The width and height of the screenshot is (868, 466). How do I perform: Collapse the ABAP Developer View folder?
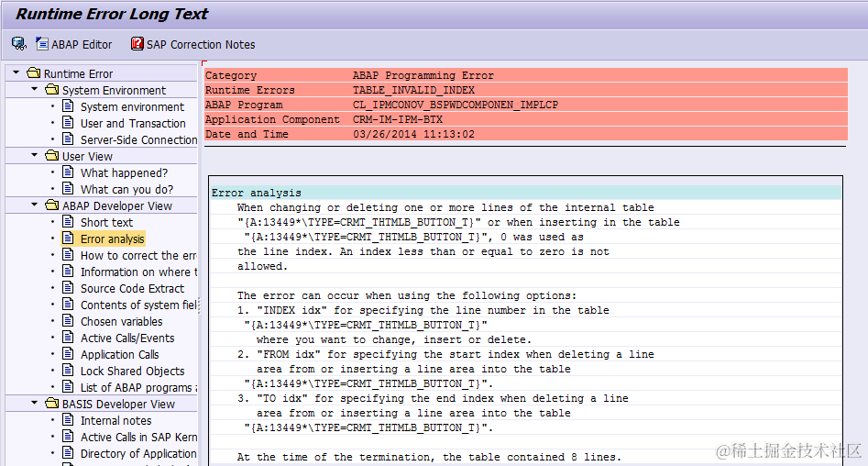[x=34, y=205]
